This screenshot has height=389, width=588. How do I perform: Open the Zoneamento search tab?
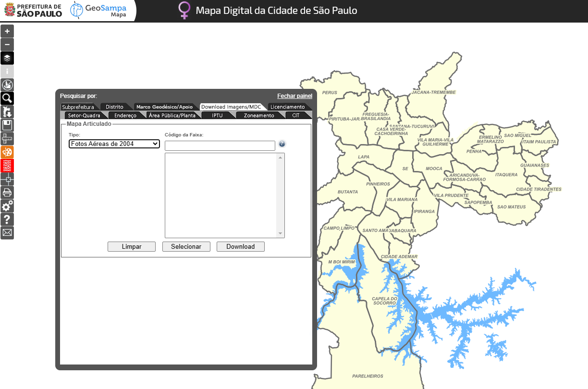pyautogui.click(x=259, y=115)
